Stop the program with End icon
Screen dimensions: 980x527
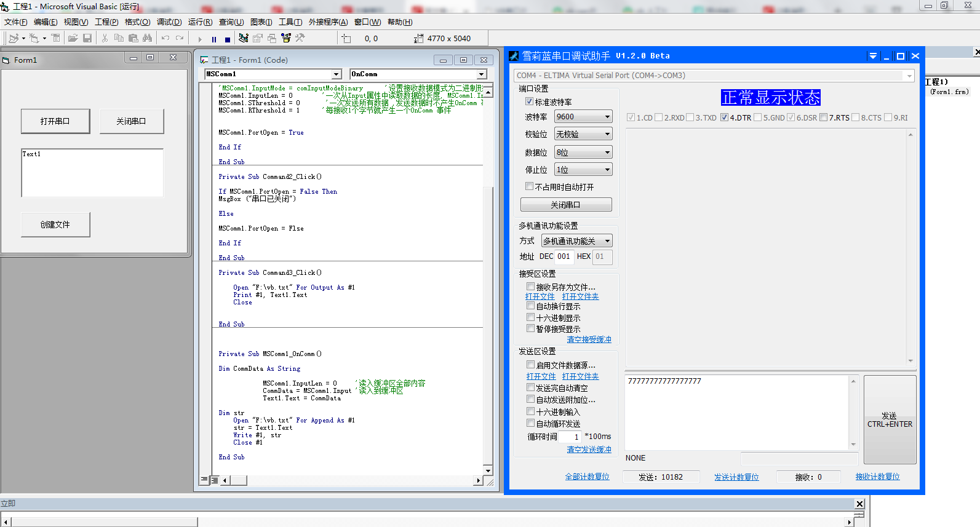[227, 39]
